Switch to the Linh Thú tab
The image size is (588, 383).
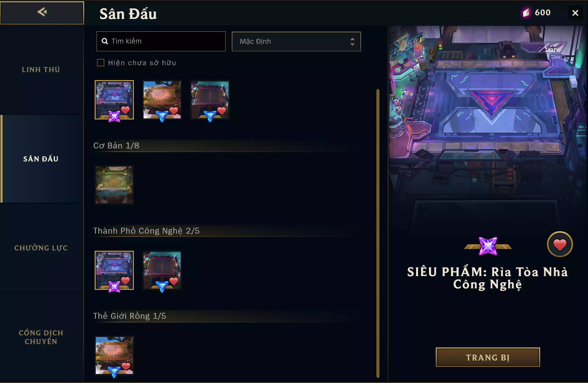point(41,70)
